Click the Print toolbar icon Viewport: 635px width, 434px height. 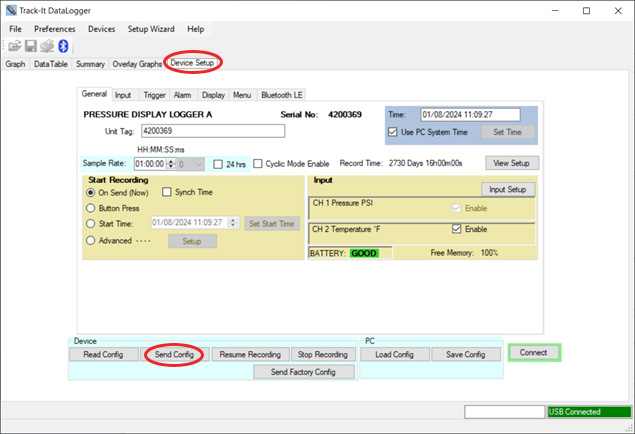click(x=46, y=46)
